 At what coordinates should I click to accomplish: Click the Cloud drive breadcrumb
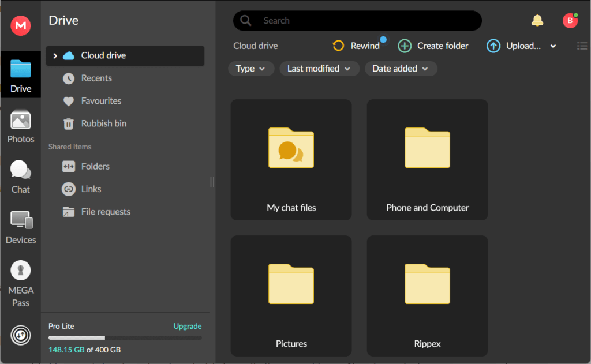256,46
